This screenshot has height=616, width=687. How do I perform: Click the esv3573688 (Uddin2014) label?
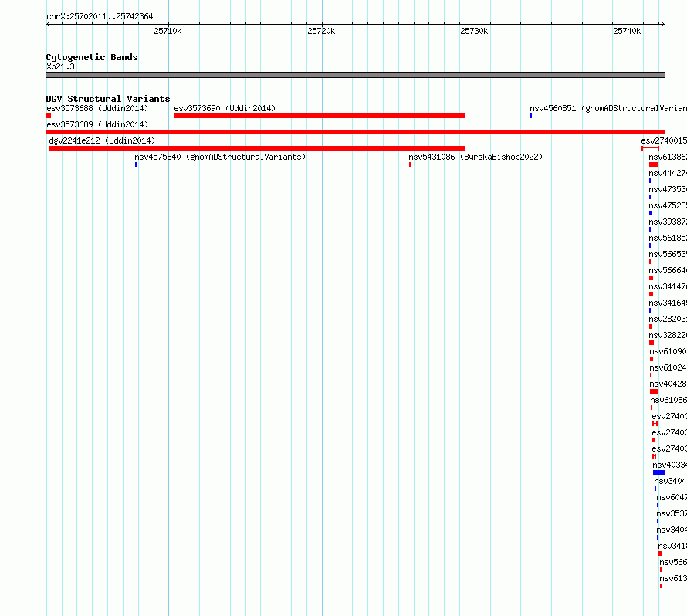click(x=97, y=108)
